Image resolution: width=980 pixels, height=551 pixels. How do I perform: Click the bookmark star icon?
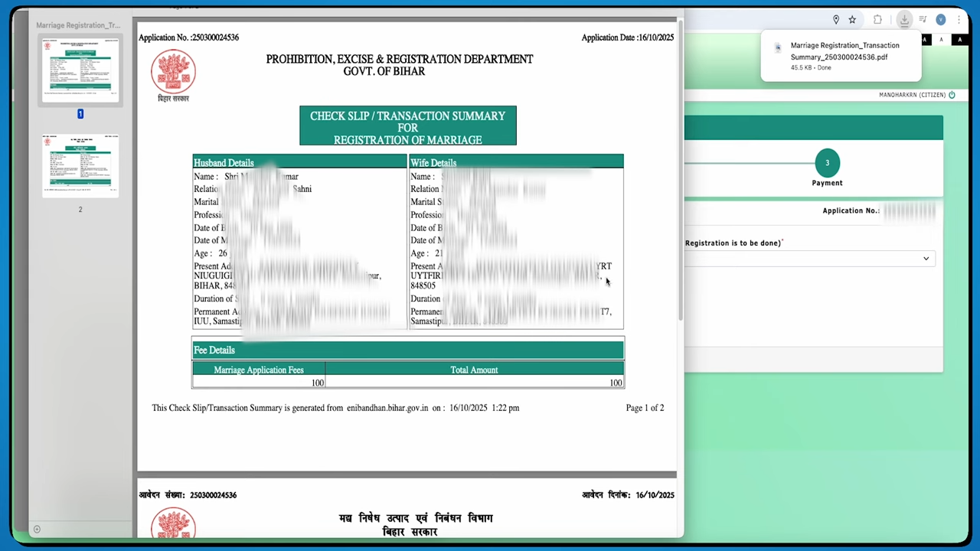click(852, 19)
